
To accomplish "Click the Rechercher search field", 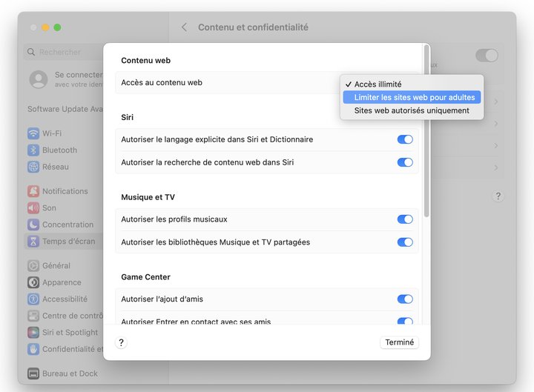I will click(65, 53).
